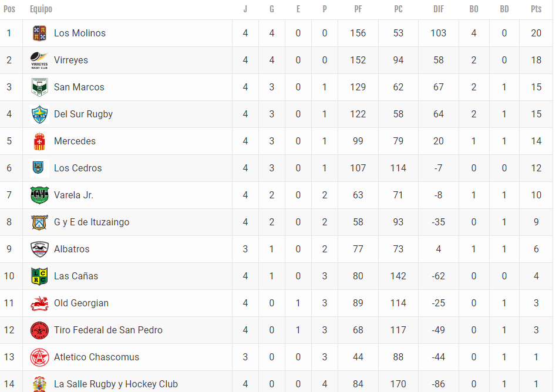Click the Equipo column header

41,9
